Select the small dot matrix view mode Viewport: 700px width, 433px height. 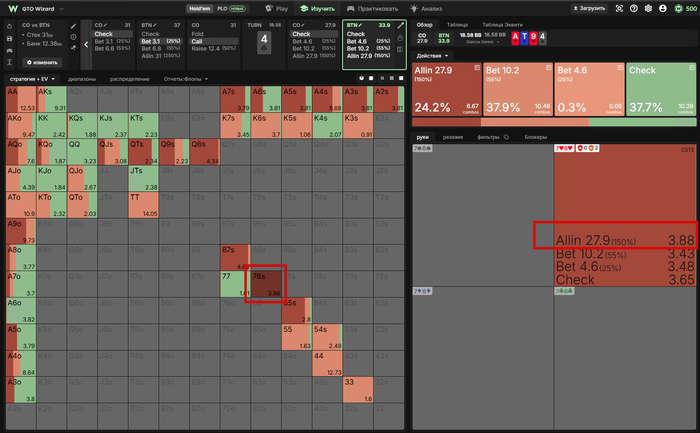point(382,78)
